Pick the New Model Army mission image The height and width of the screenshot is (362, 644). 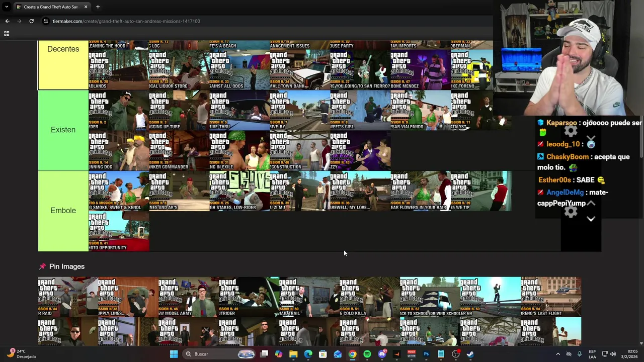[189, 297]
